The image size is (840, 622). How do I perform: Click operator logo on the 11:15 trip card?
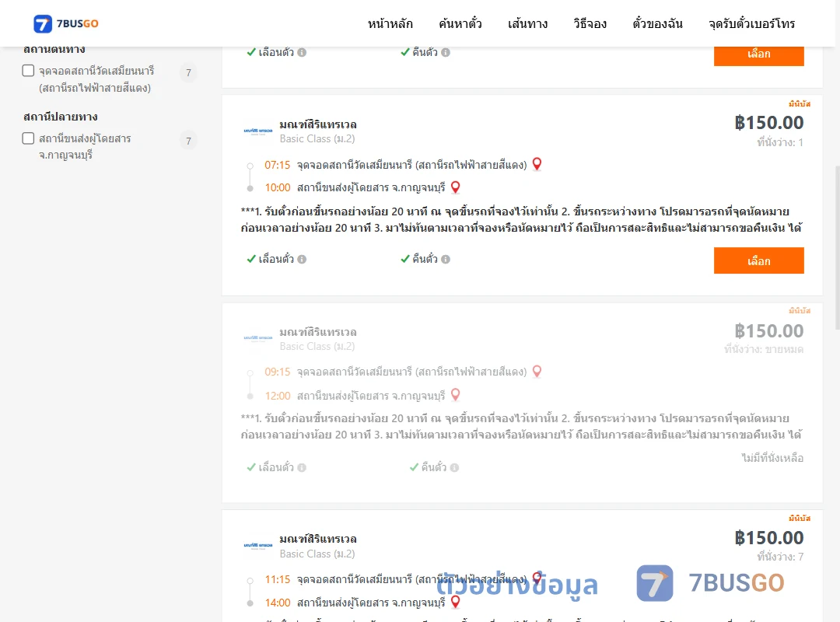pos(258,545)
